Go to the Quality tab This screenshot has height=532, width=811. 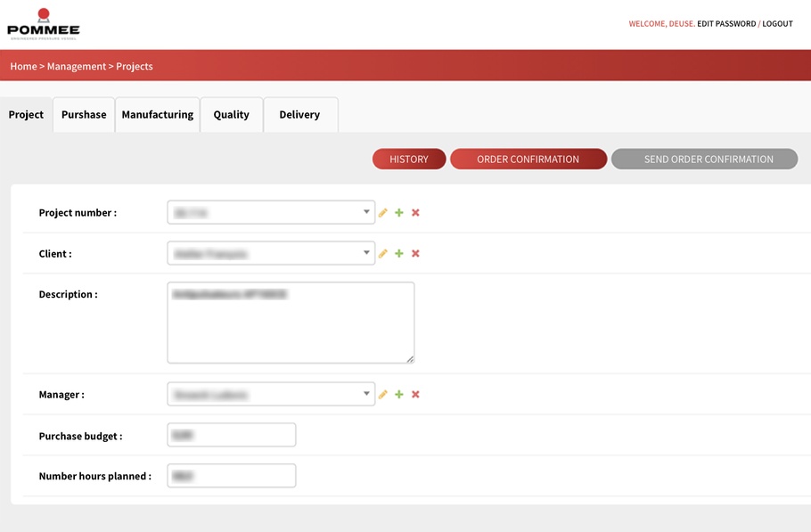pos(231,115)
